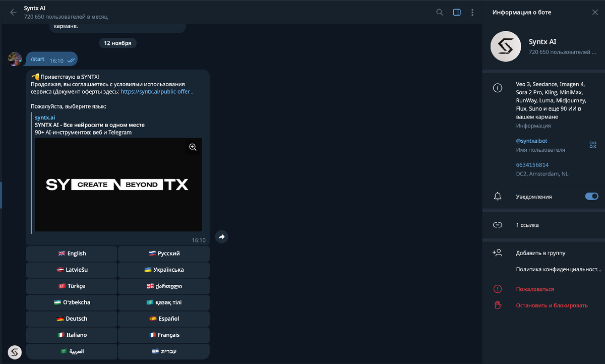Zoom the SYNTX preview image magnifier

(x=193, y=147)
